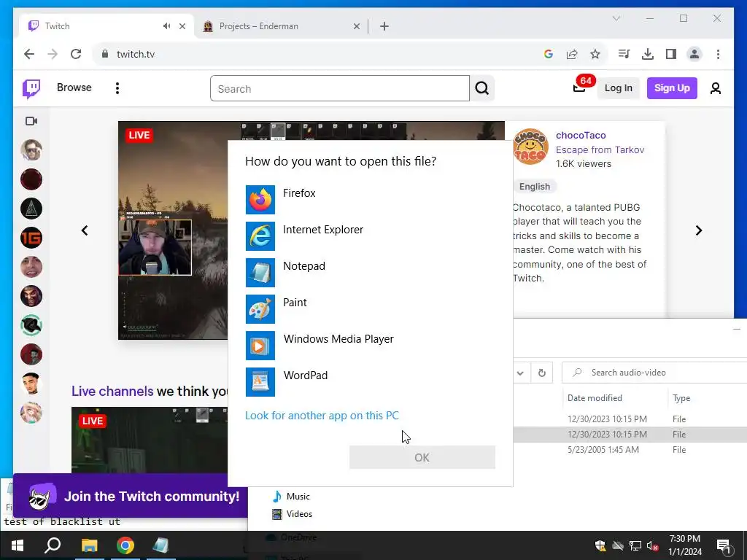Open Videos in Explorer navigation pane

pos(292,514)
